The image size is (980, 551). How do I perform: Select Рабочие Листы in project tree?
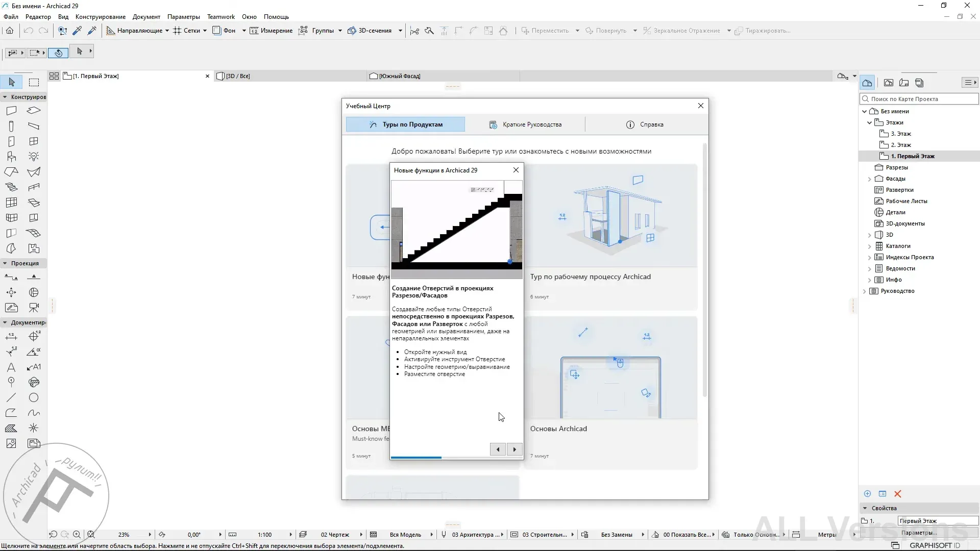coord(906,201)
